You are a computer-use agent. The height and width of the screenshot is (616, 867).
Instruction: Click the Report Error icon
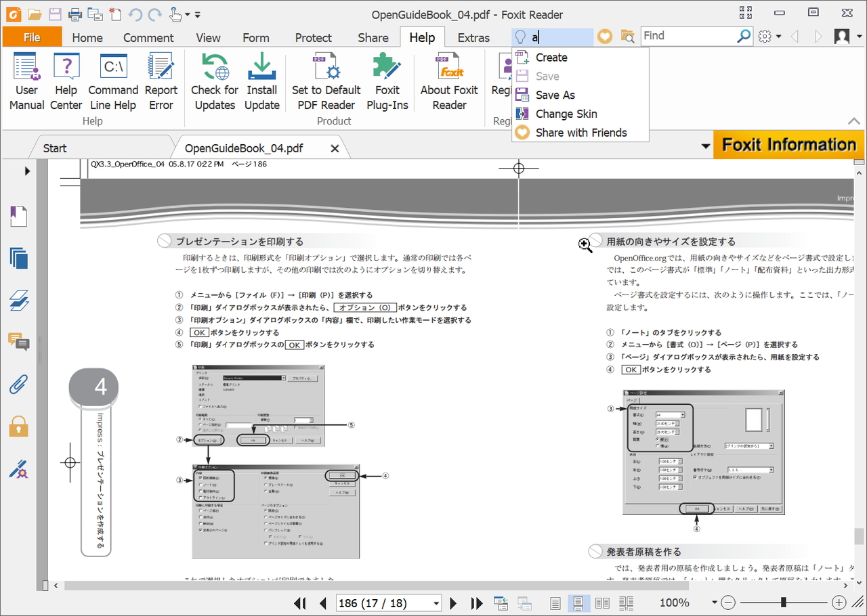(161, 81)
